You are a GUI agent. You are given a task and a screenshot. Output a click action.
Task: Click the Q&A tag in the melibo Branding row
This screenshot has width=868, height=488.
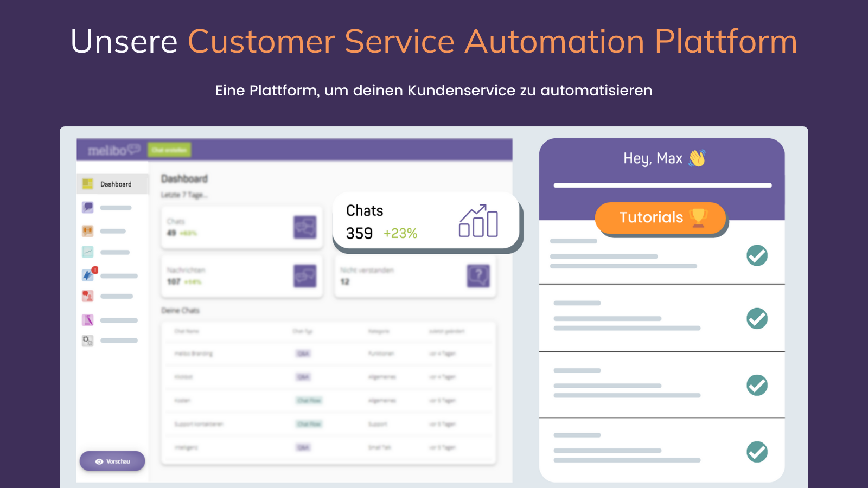[303, 354]
